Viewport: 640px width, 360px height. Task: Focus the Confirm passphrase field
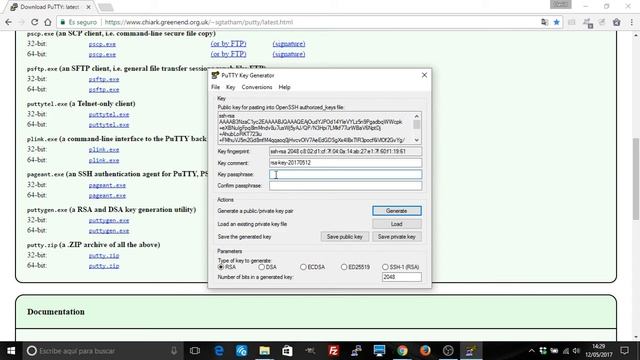(345, 186)
